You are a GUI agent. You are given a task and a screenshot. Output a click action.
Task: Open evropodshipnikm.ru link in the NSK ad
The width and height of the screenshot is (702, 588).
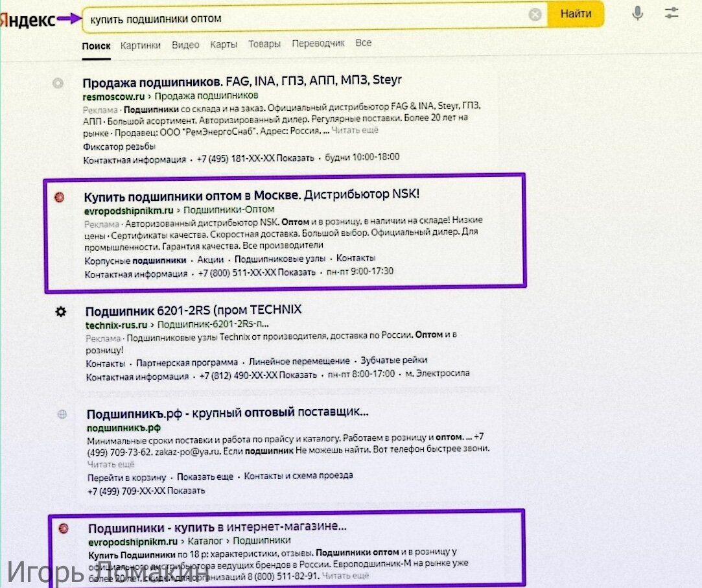click(128, 211)
